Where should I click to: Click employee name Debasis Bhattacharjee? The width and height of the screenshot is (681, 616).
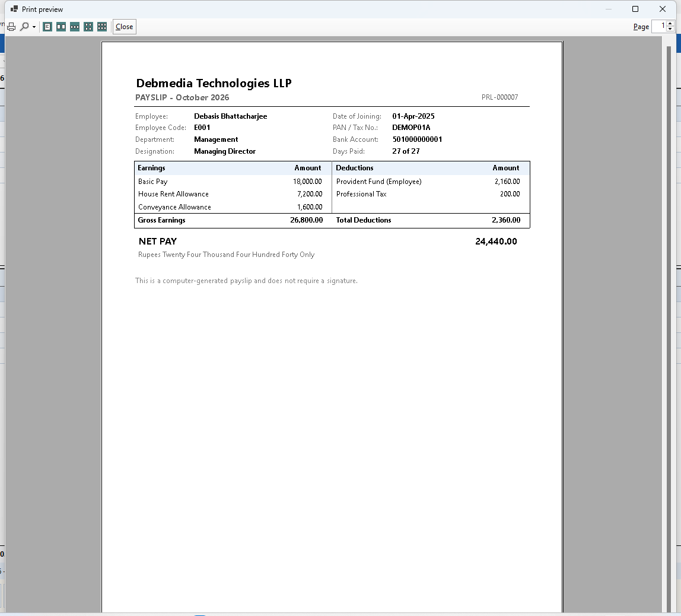click(x=230, y=116)
